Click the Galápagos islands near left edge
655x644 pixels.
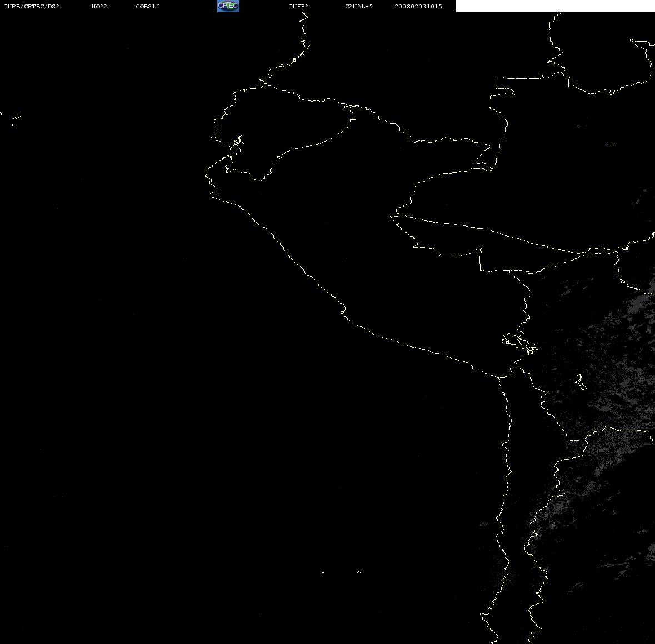point(15,119)
